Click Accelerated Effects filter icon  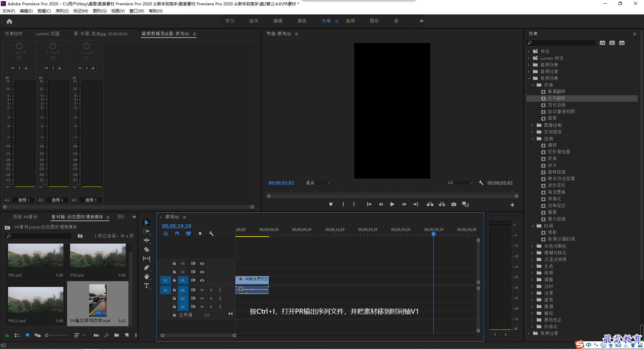tap(602, 43)
